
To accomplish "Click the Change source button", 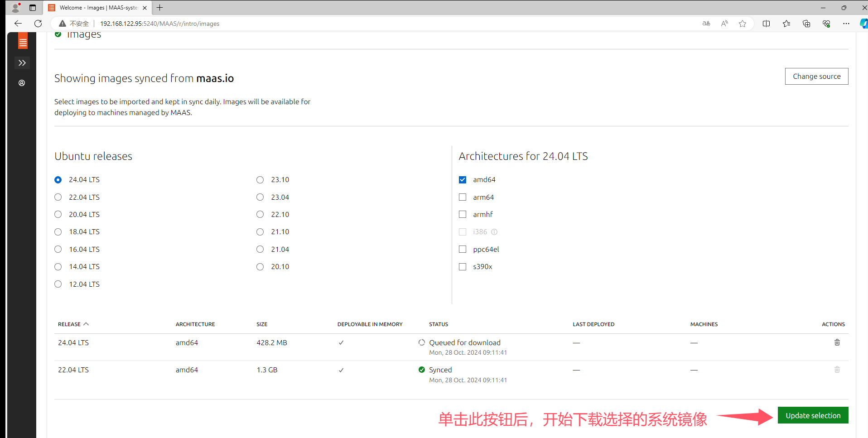I will (816, 76).
